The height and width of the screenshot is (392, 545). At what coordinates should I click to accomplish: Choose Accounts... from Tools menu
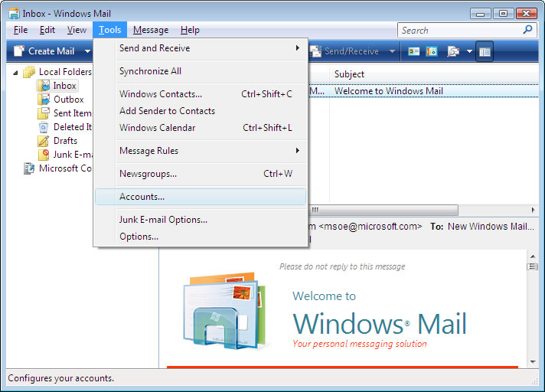[x=142, y=197]
